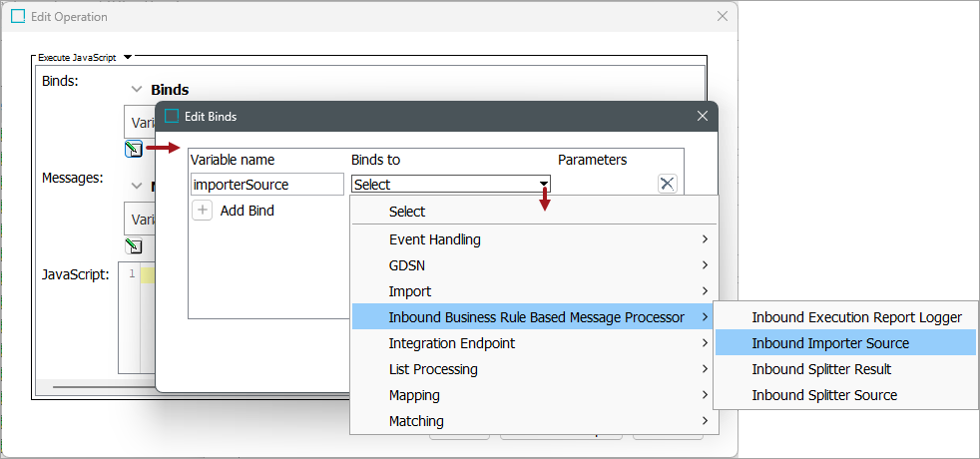The height and width of the screenshot is (459, 980).
Task: Collapse the Binds section chevron
Action: coord(137,90)
